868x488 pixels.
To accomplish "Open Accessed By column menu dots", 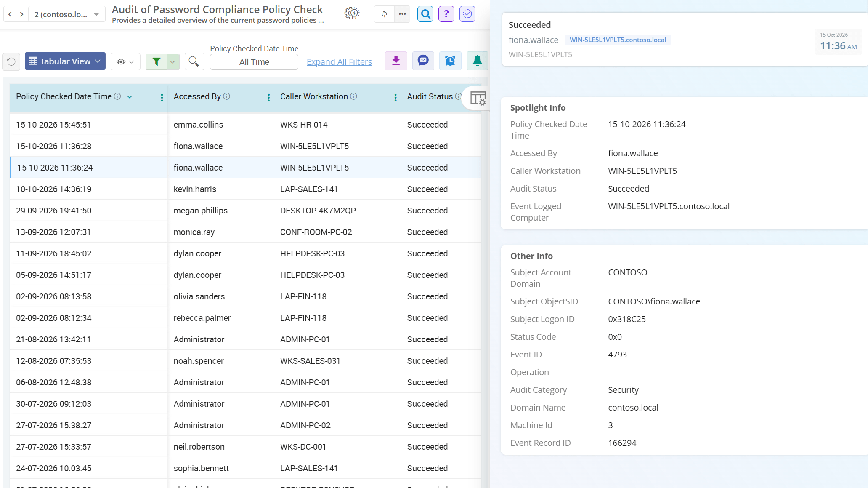I will pyautogui.click(x=268, y=97).
